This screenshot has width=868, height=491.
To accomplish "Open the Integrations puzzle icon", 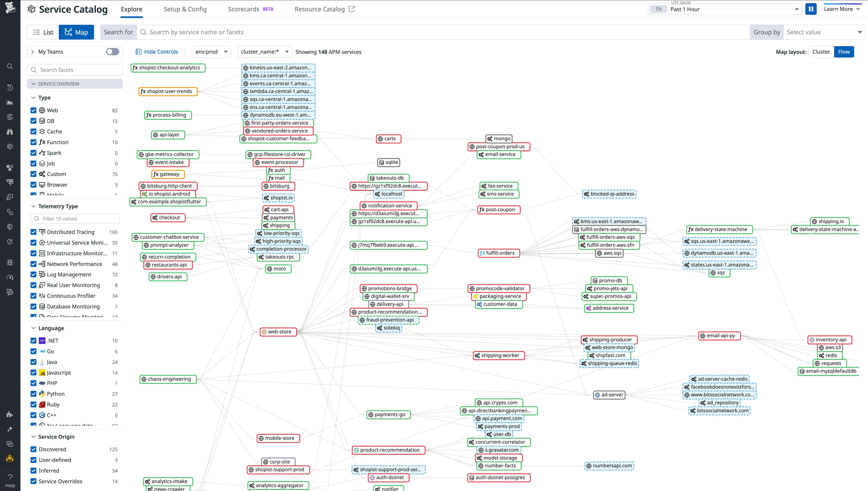I will point(10,414).
